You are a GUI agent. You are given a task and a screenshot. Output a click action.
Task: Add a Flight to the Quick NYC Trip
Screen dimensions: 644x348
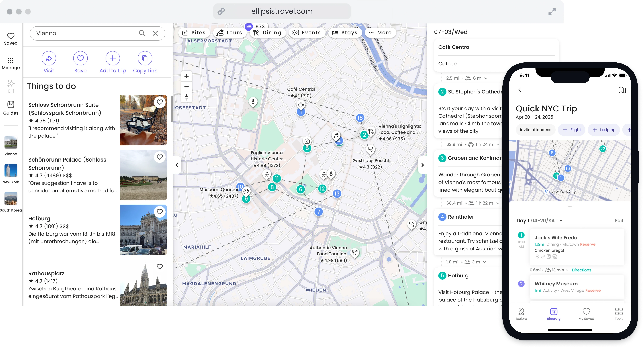point(572,129)
